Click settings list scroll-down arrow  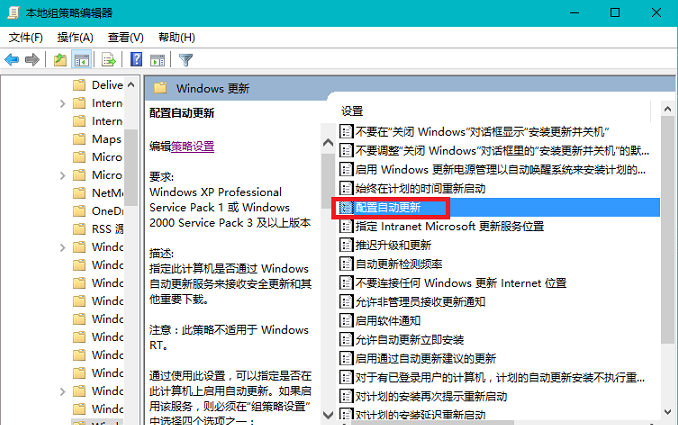(668, 412)
